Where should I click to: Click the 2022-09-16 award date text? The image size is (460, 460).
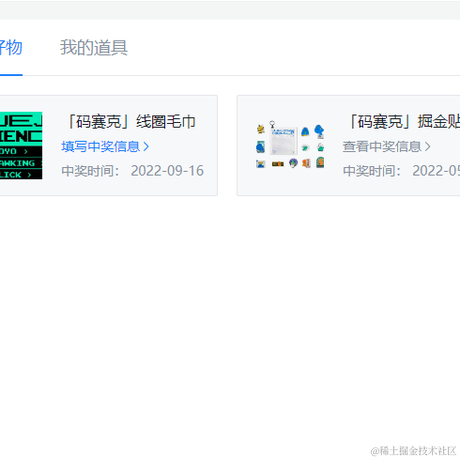coord(167,171)
